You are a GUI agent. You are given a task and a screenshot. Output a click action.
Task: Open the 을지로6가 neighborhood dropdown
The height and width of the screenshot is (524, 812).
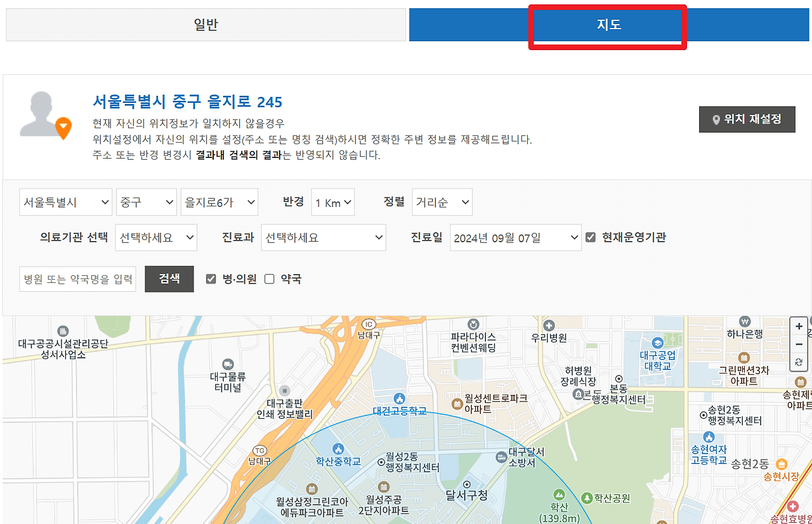[219, 202]
